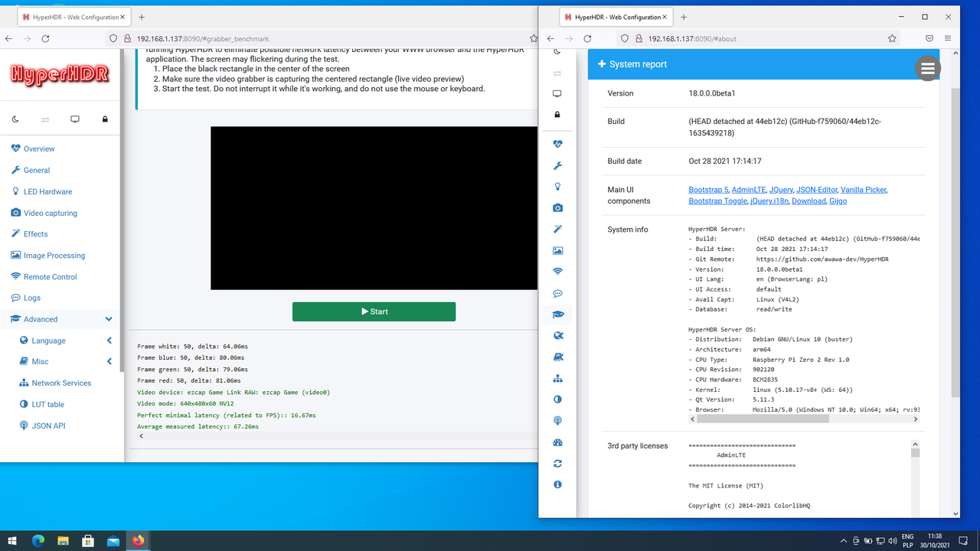The height and width of the screenshot is (551, 980).
Task: Click the Image Processing picture icon in right sidebar
Action: (557, 250)
